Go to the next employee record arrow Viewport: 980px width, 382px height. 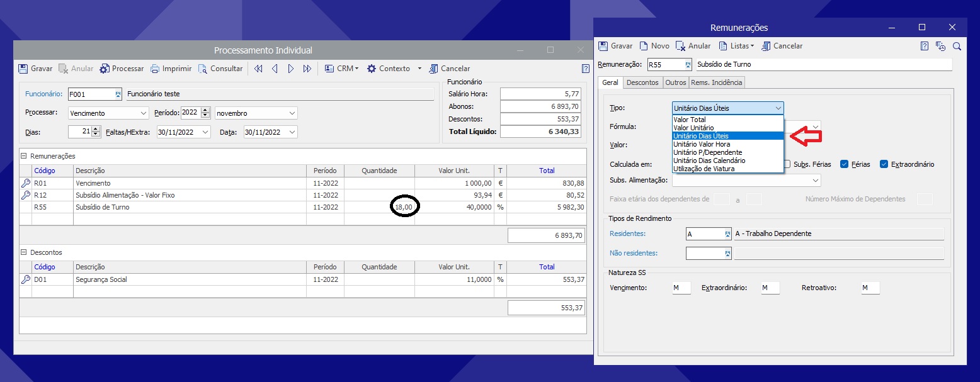pyautogui.click(x=291, y=69)
